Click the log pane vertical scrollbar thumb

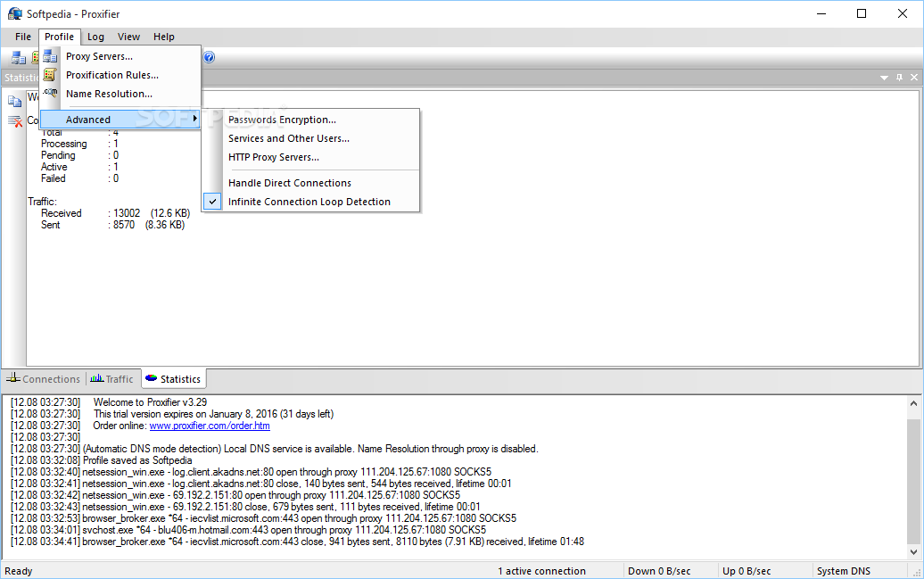pyautogui.click(x=913, y=483)
